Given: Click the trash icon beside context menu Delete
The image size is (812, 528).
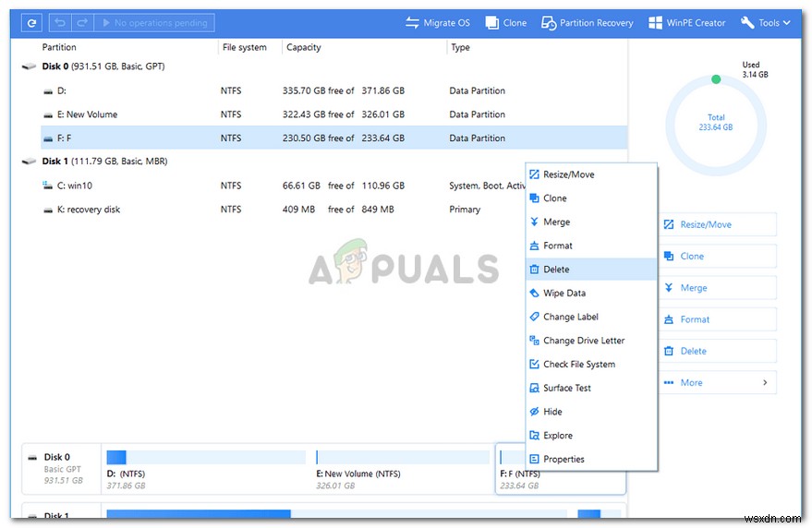Looking at the screenshot, I should [x=535, y=270].
